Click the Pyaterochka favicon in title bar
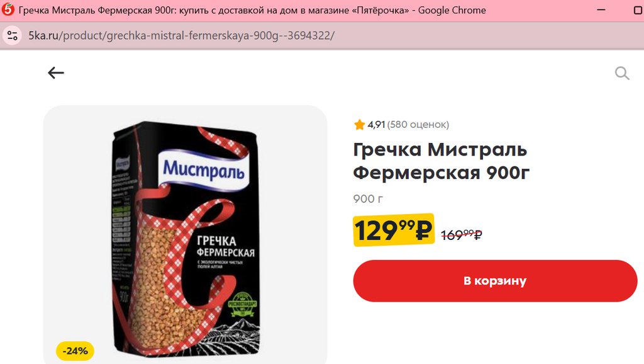The height and width of the screenshot is (364, 644). click(x=8, y=9)
